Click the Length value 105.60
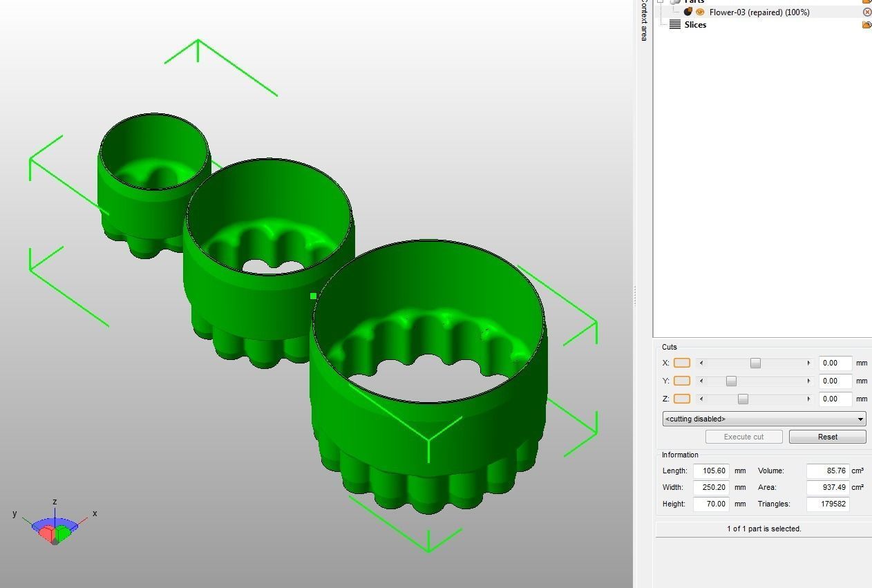Viewport: 872px width, 588px height. [x=712, y=471]
